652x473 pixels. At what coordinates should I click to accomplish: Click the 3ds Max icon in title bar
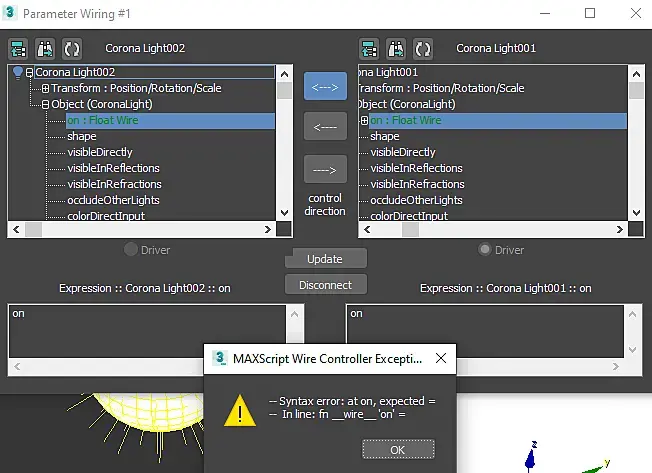[x=9, y=13]
